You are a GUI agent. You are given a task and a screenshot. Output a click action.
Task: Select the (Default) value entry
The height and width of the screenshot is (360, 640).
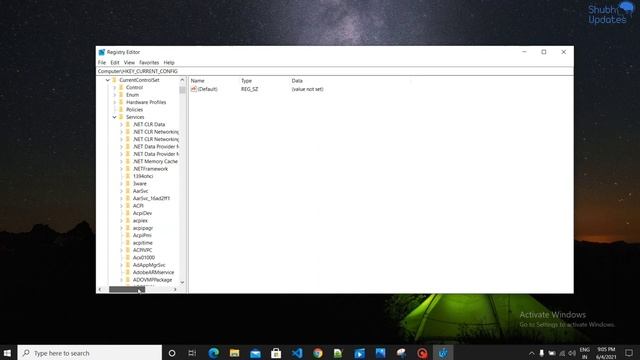pos(207,89)
